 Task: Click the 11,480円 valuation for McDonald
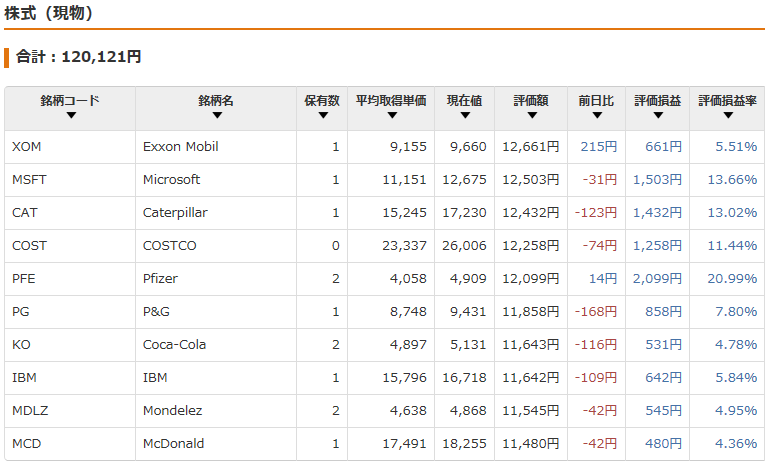[531, 444]
